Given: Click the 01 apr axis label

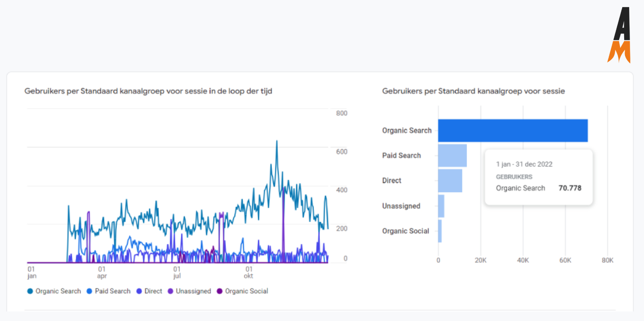Looking at the screenshot, I should click(102, 272).
